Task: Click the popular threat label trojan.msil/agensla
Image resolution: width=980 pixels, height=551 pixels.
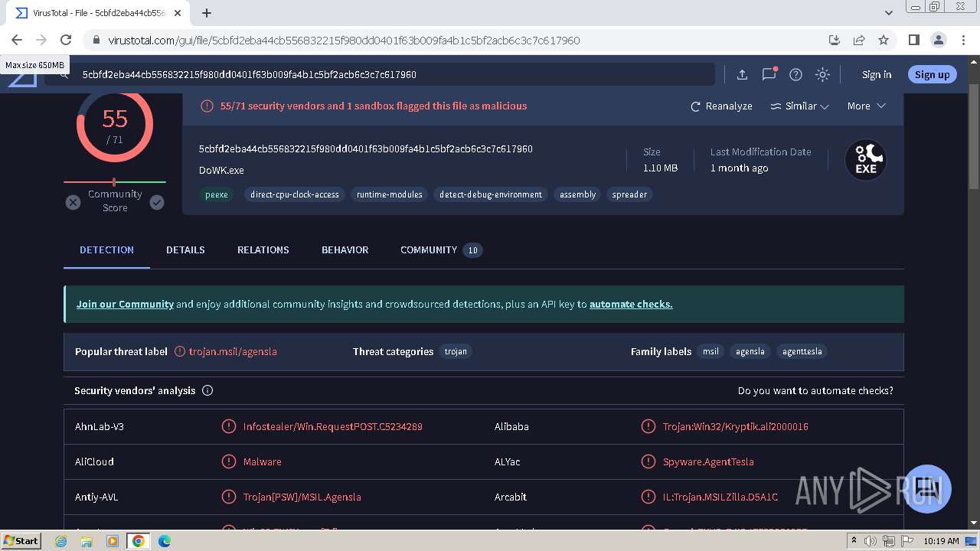Action: tap(233, 351)
